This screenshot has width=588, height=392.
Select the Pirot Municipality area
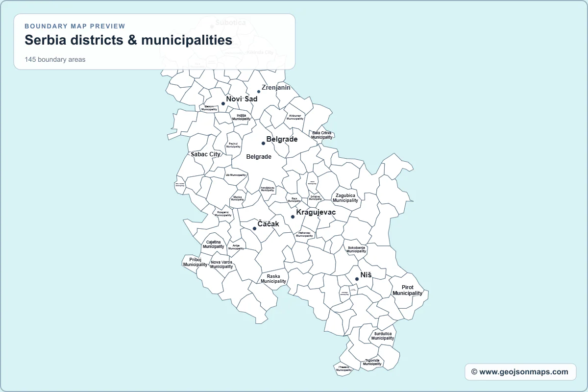coord(407,291)
